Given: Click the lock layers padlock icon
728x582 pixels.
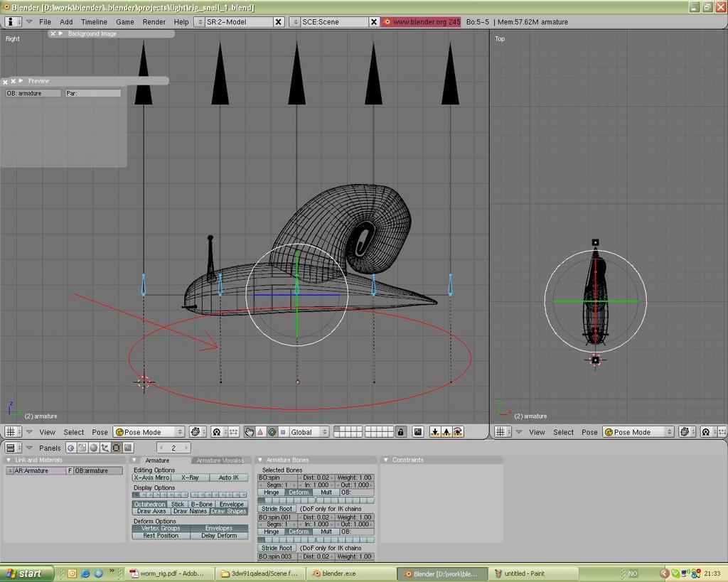Looking at the screenshot, I should 402,432.
